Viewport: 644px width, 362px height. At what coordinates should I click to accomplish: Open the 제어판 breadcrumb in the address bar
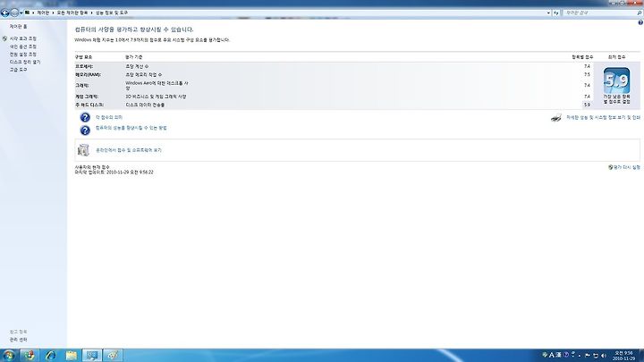pos(43,13)
